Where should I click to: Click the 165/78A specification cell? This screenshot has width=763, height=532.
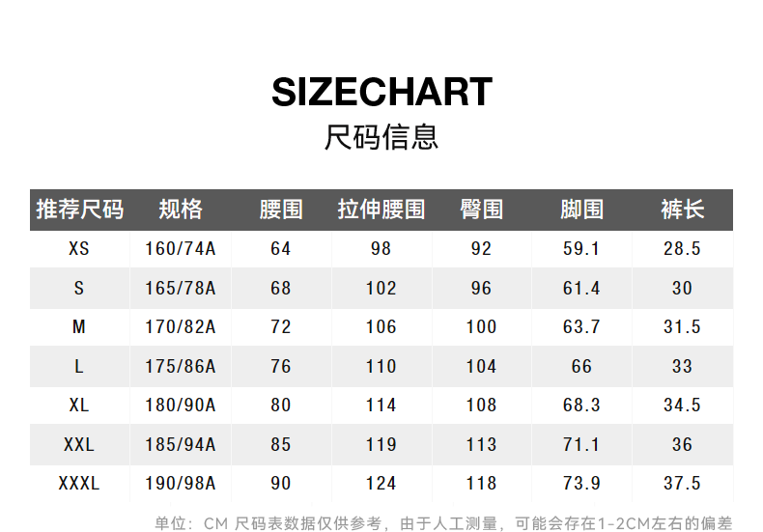[x=181, y=288]
